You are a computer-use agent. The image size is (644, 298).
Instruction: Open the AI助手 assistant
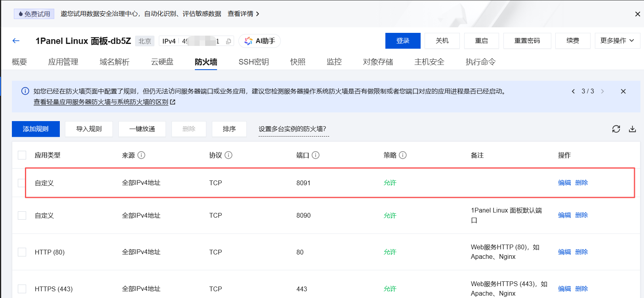click(x=260, y=41)
